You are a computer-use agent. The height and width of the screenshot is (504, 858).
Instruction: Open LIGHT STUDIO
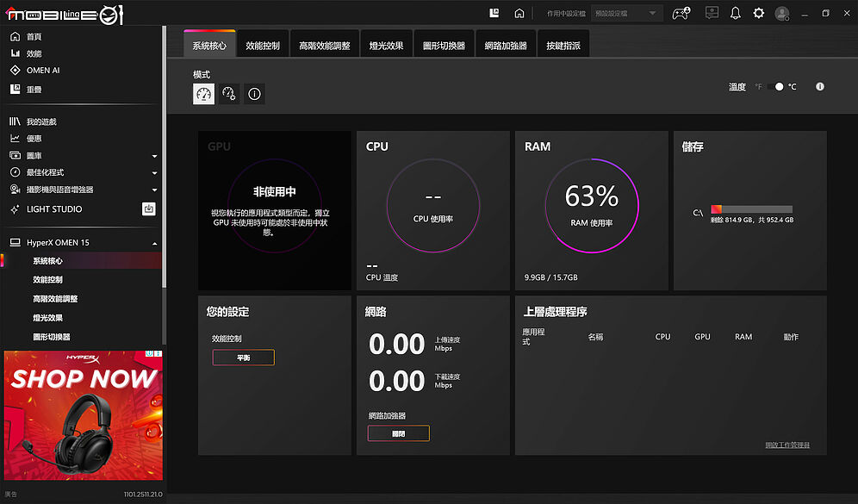point(54,209)
